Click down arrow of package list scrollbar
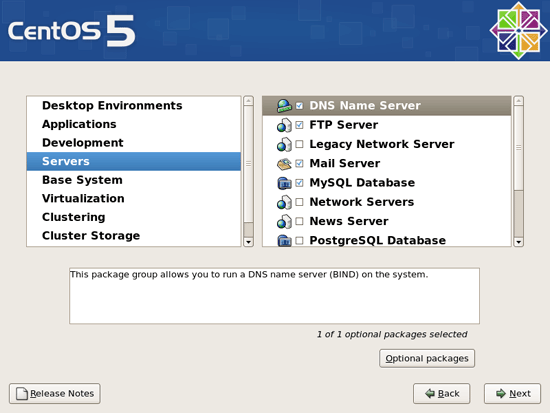 [518, 242]
